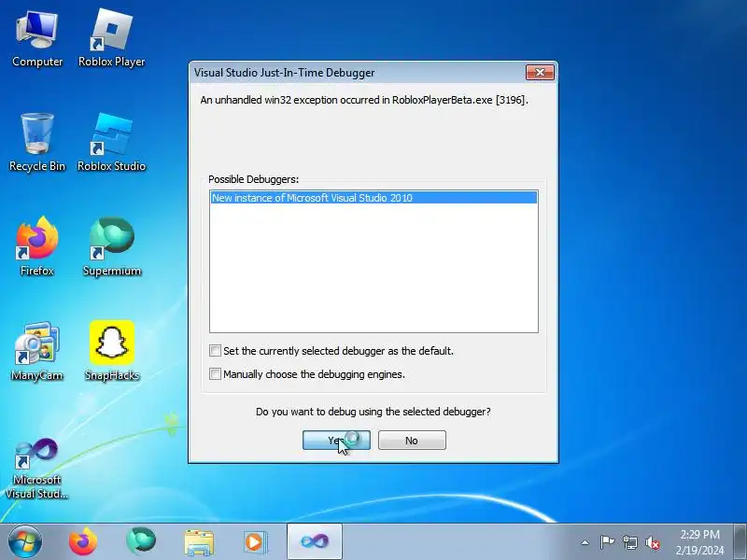
Task: Select the Roblox Player shortcut
Action: (111, 39)
